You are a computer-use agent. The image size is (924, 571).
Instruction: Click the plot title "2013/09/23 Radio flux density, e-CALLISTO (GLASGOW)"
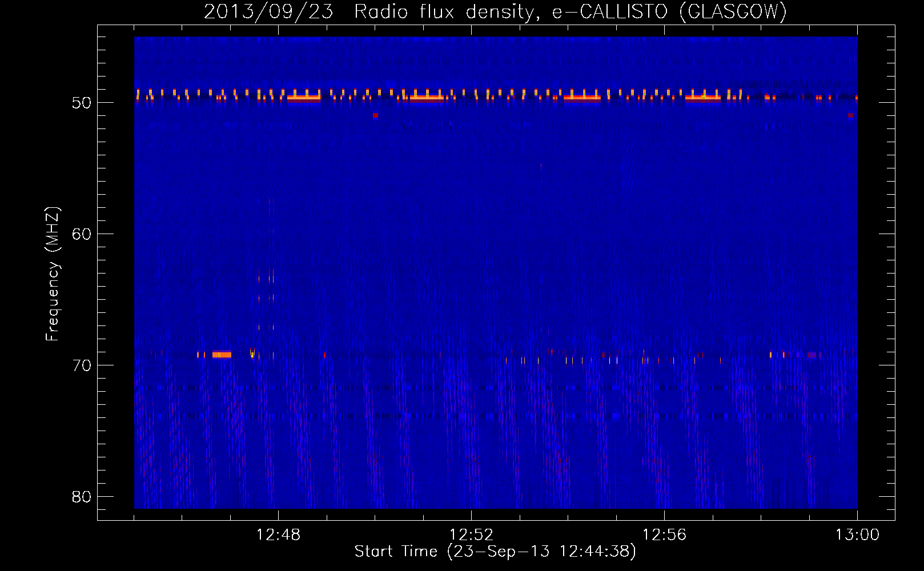coord(495,11)
